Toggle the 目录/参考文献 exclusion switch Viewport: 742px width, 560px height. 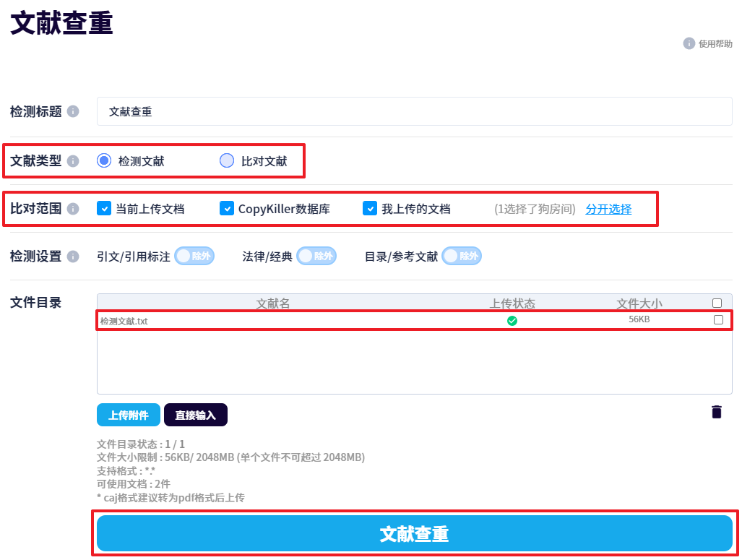[x=461, y=256]
